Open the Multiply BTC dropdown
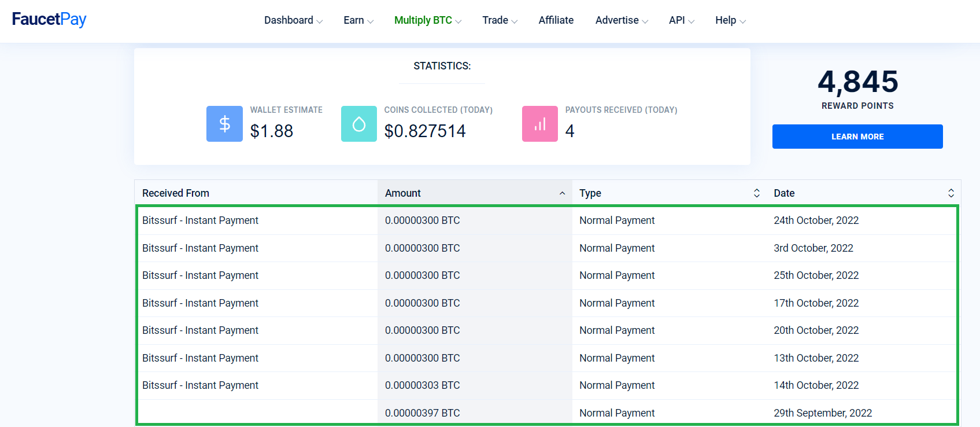 coord(428,20)
